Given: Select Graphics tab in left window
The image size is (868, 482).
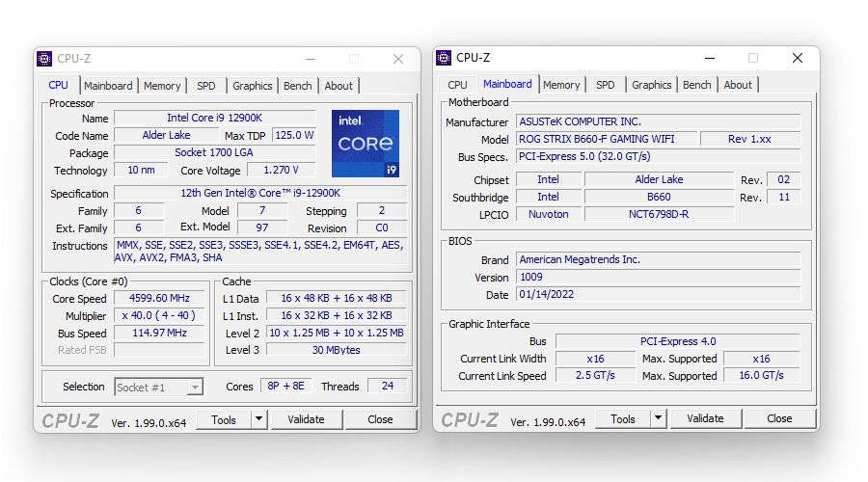Looking at the screenshot, I should click(x=253, y=86).
